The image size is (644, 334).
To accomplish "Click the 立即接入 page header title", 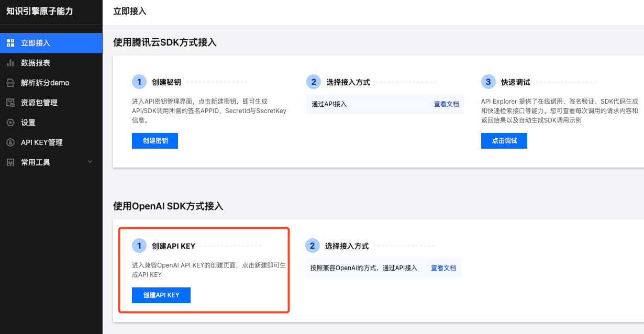I will [x=130, y=11].
